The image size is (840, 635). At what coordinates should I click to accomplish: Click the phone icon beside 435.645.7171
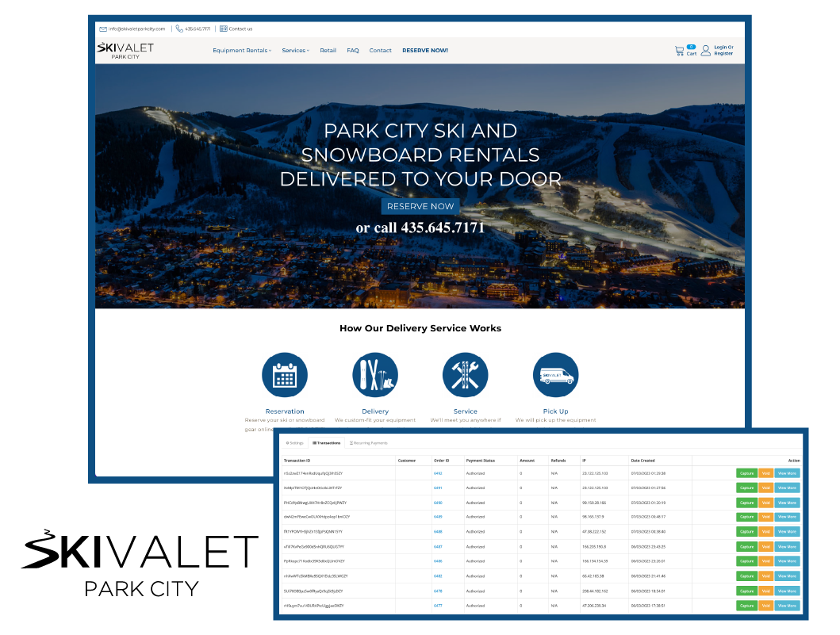pyautogui.click(x=179, y=29)
